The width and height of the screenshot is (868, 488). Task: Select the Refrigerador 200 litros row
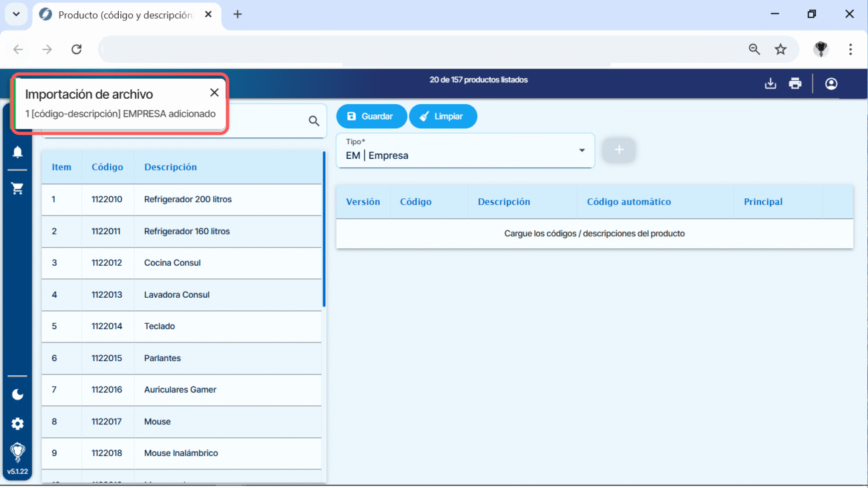(x=188, y=200)
